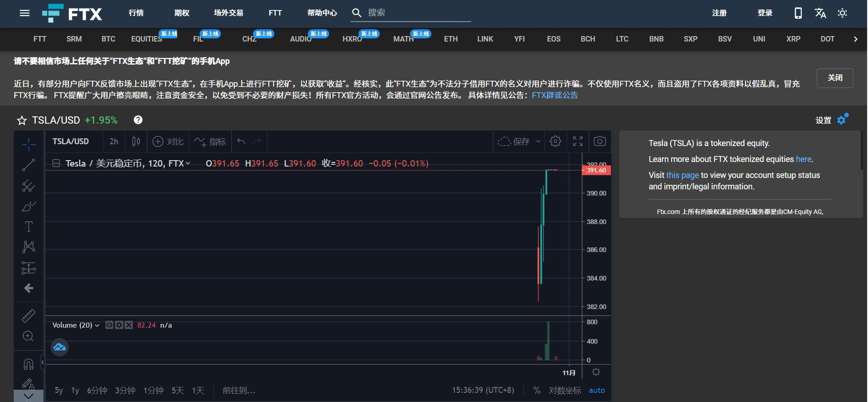Screen dimensions: 868x402
Task: Open Volume indicator settings icon
Action: pyautogui.click(x=119, y=325)
